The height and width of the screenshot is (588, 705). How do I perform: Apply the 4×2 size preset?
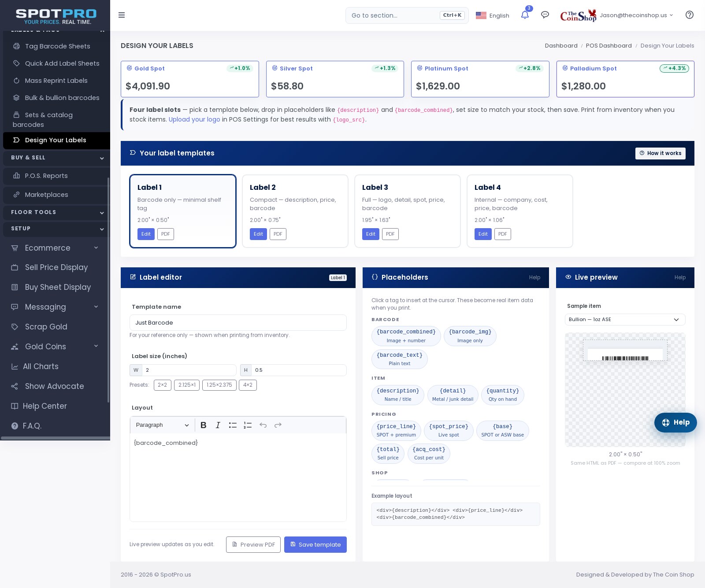point(248,385)
